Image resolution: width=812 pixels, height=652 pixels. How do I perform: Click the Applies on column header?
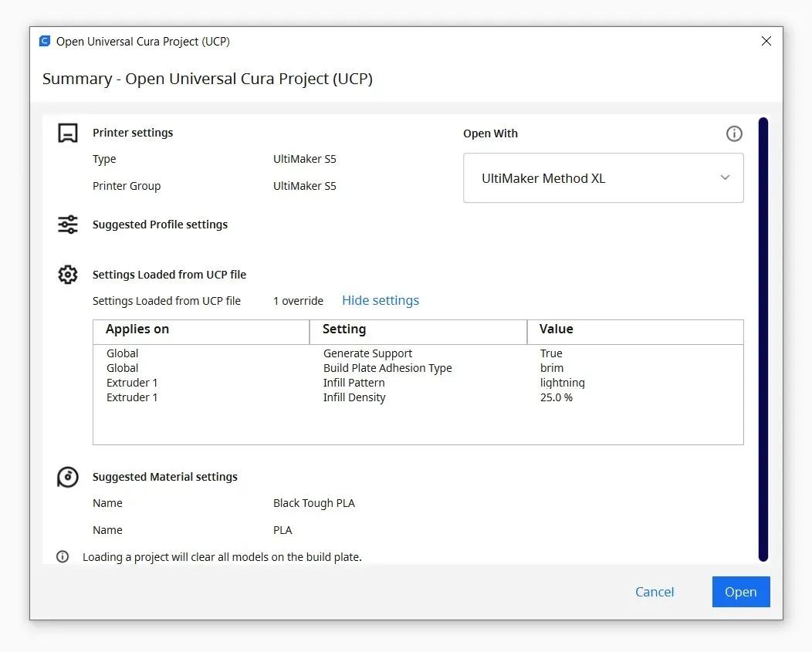(201, 332)
